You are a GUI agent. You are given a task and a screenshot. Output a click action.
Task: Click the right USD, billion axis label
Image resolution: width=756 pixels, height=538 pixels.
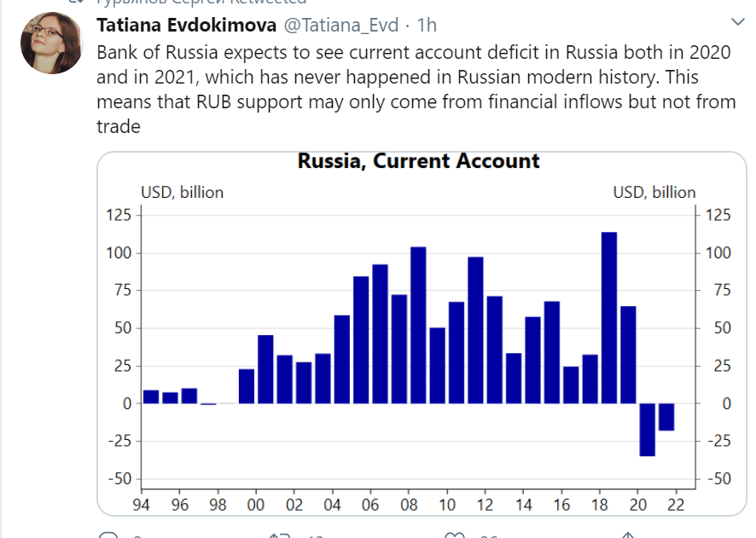[x=654, y=193]
